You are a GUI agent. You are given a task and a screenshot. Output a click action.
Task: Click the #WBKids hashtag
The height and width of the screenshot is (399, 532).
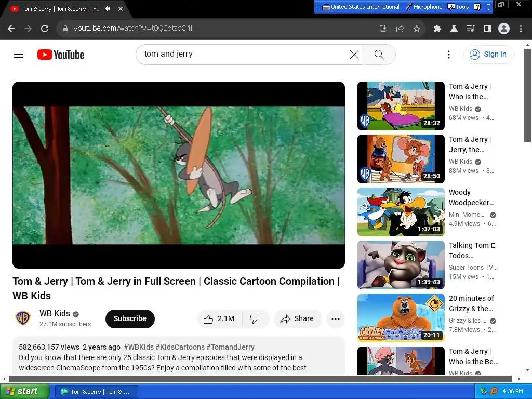[139, 347]
